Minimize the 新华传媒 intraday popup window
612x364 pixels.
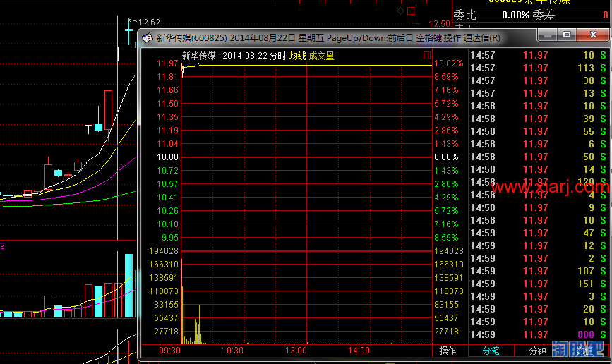(x=547, y=35)
